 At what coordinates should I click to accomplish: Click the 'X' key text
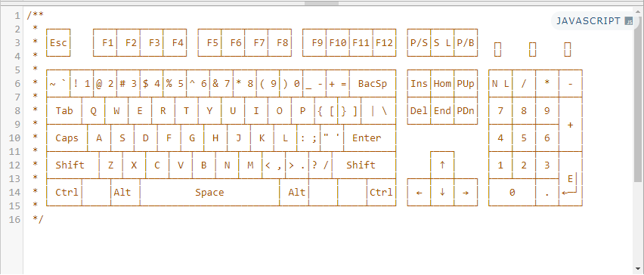[134, 165]
